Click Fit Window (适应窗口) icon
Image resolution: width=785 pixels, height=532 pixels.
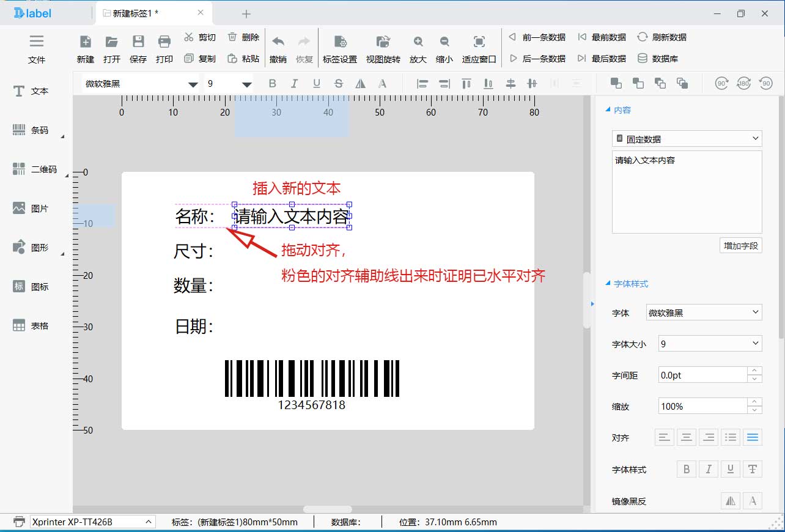click(479, 48)
